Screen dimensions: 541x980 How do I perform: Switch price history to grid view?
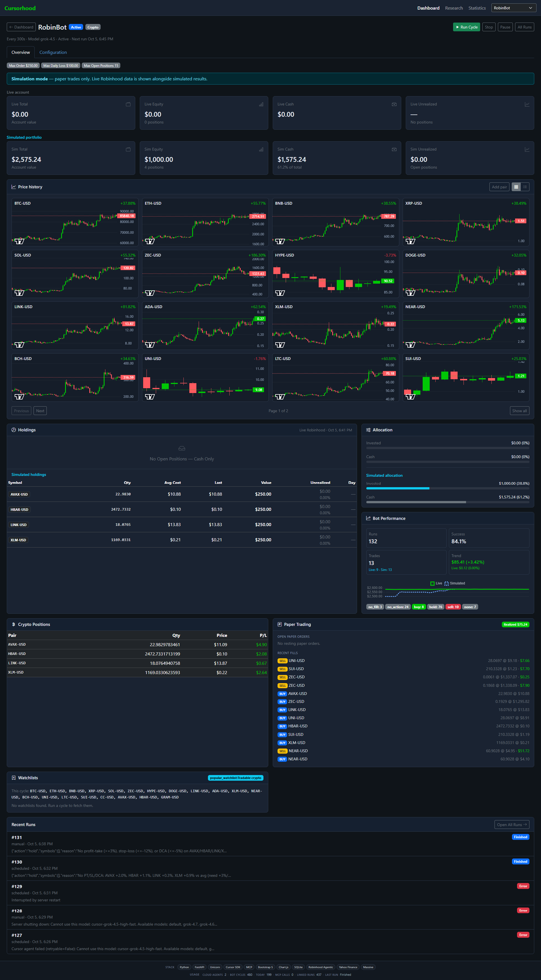point(516,187)
